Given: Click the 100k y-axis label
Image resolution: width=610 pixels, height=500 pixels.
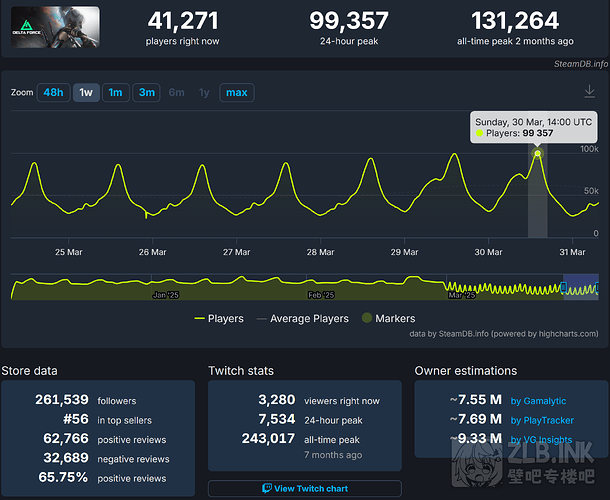Looking at the screenshot, I should (x=589, y=149).
